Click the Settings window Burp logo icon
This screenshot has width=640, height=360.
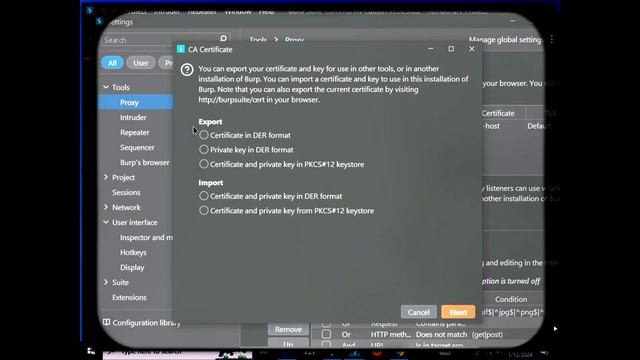point(99,21)
